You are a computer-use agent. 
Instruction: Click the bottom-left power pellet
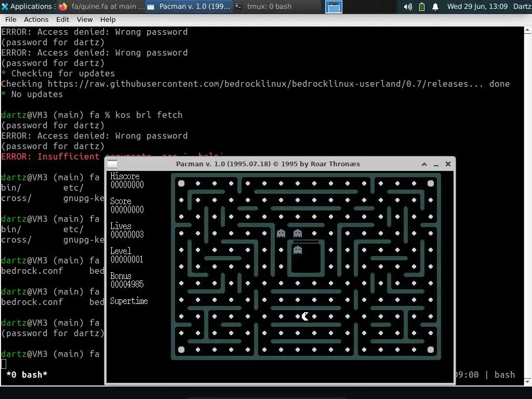[x=181, y=350]
